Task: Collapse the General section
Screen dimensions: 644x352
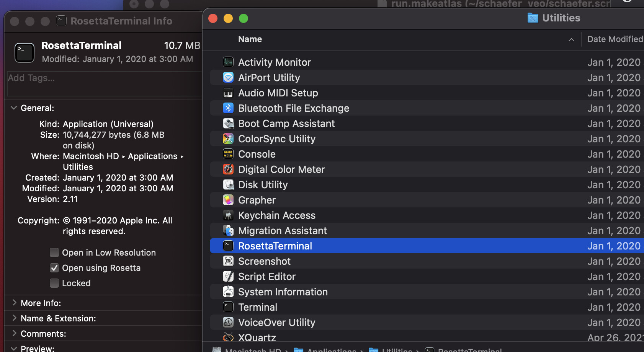Action: [x=14, y=108]
